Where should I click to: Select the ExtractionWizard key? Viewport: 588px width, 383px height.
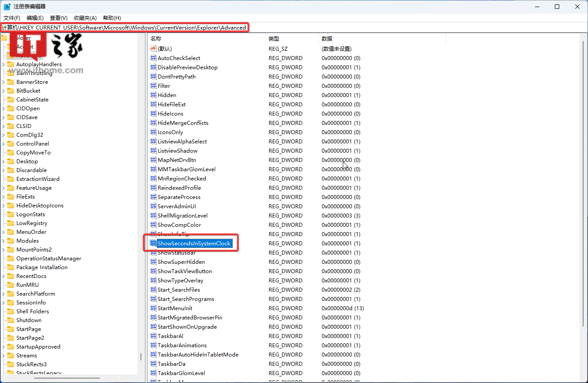38,179
